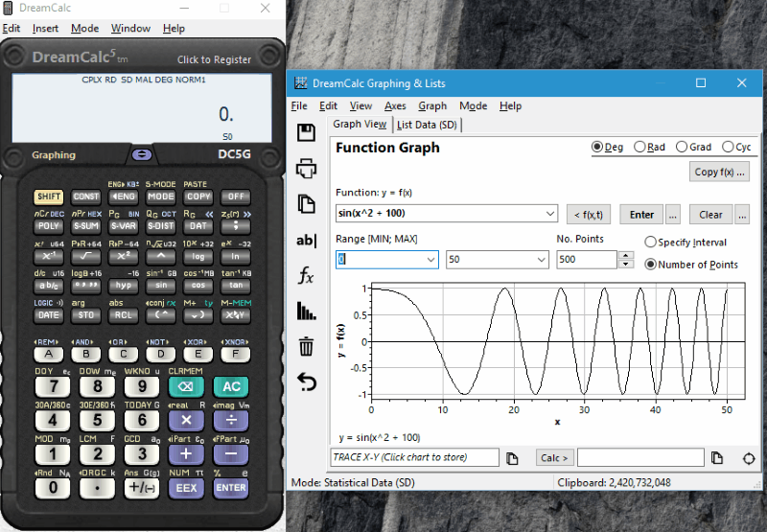Open the Range MIN dropdown arrow
The width and height of the screenshot is (767, 532).
point(430,260)
